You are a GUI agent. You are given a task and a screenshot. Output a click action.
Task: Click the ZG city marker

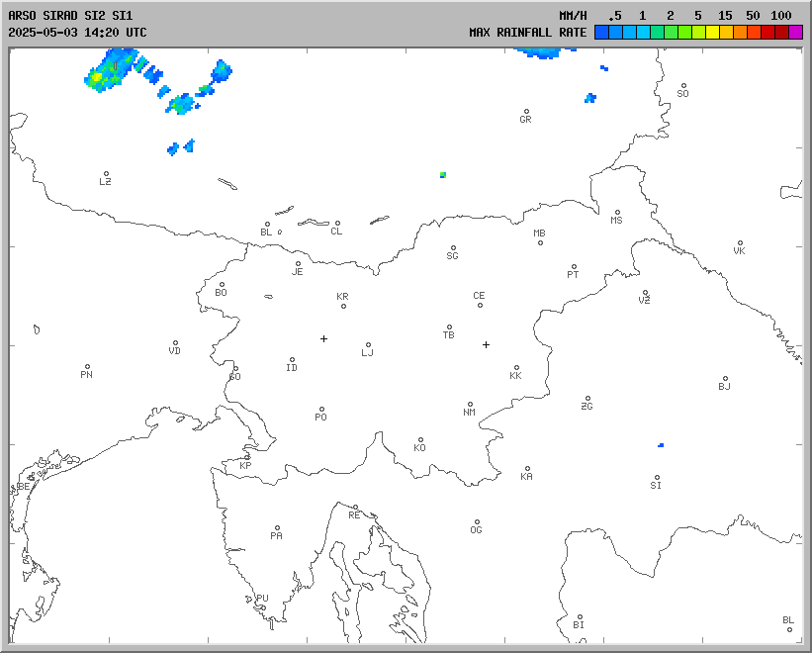tap(587, 399)
